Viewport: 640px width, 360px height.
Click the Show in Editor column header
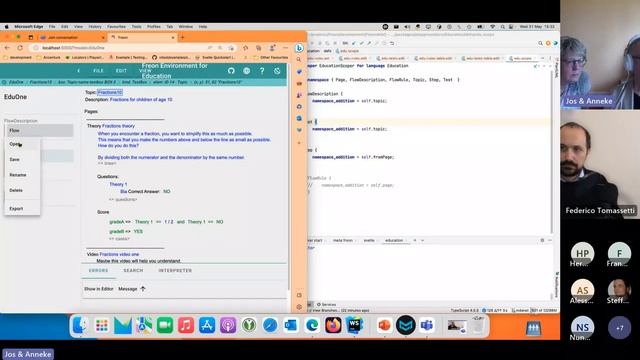click(x=98, y=289)
